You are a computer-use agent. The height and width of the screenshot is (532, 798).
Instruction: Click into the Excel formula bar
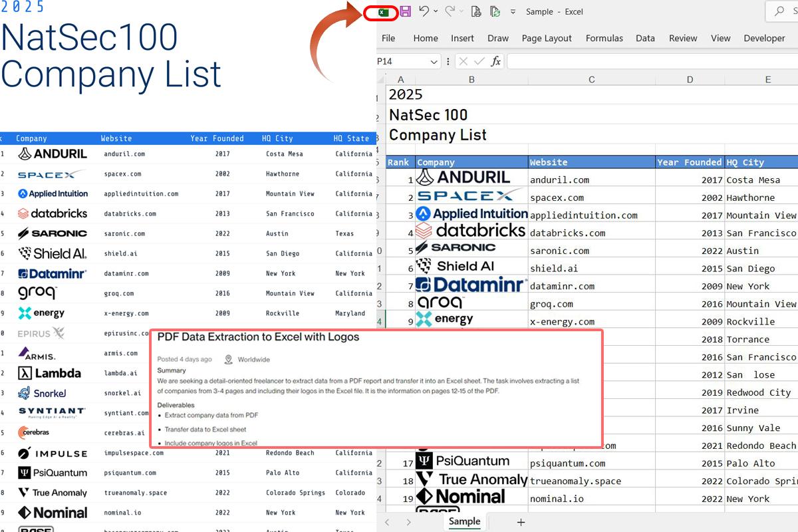tap(652, 61)
